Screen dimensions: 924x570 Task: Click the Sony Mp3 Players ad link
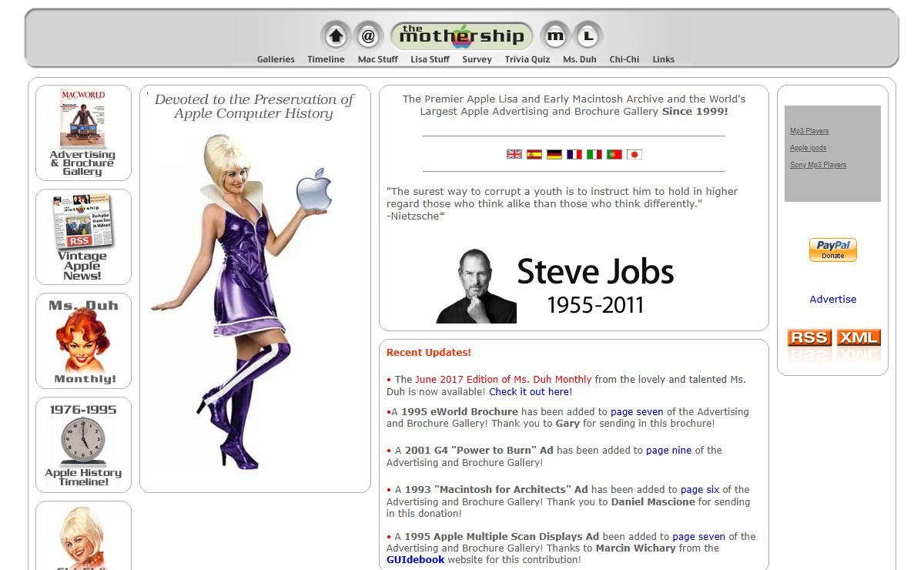[819, 165]
